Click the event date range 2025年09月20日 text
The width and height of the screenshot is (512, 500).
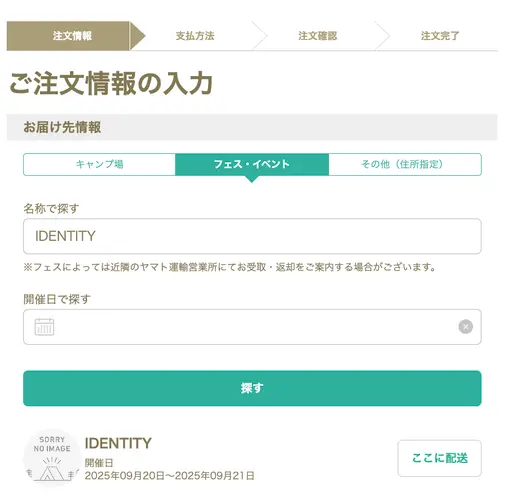[x=169, y=476]
